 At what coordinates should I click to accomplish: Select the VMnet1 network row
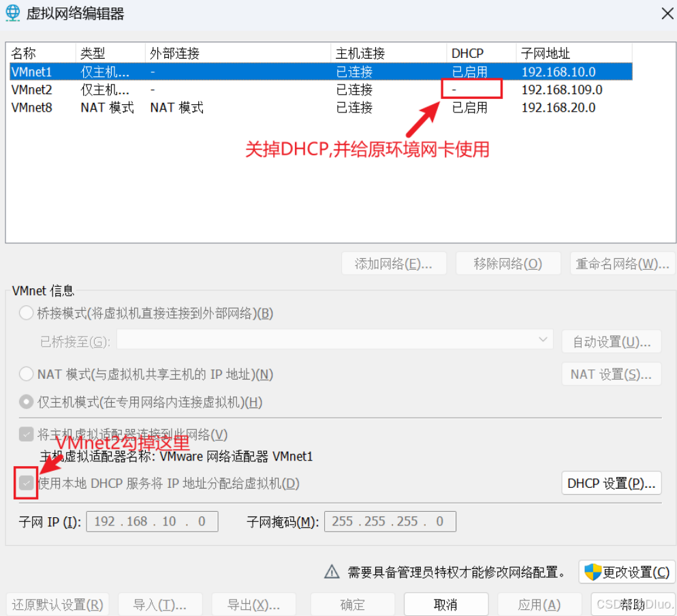[x=321, y=72]
